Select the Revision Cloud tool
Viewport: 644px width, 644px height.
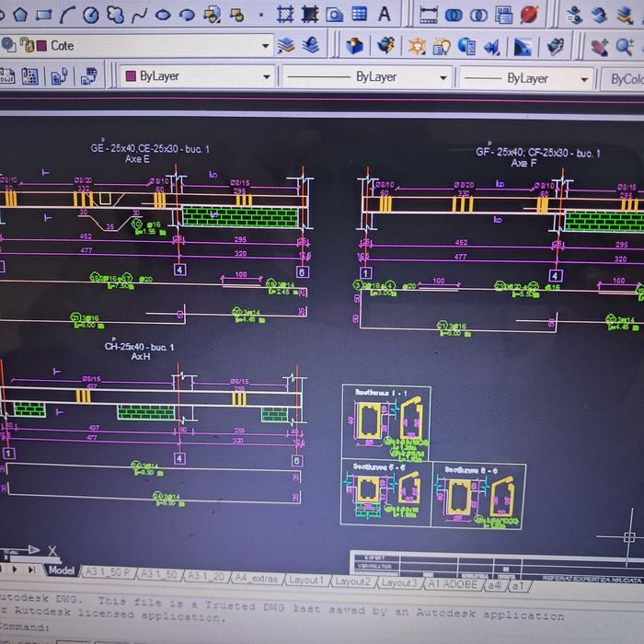tap(115, 15)
